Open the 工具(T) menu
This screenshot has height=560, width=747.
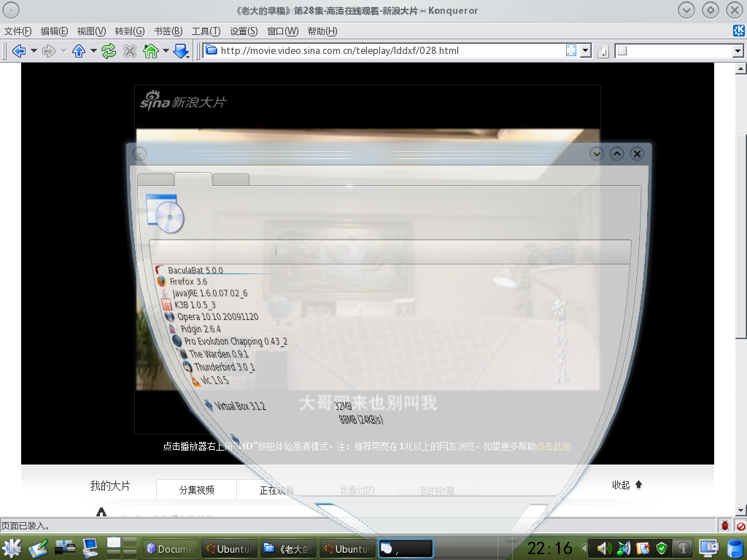coord(206,31)
